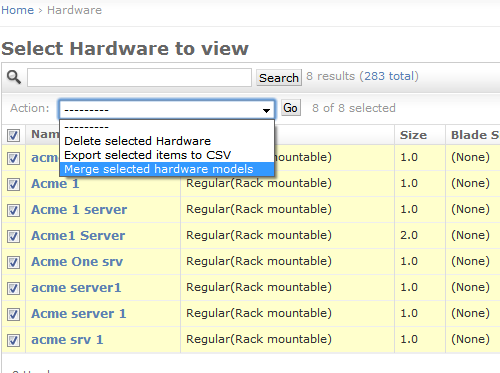Toggle the select-all header checkbox
This screenshot has height=373, width=500.
click(13, 135)
